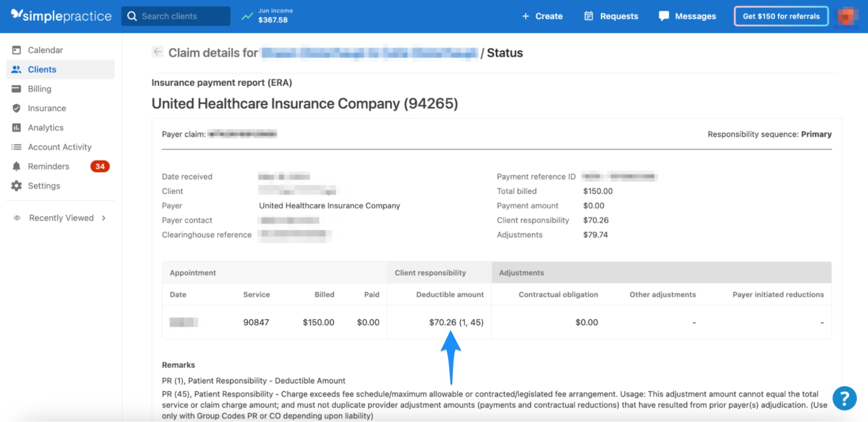
Task: Click the Insurance shield icon
Action: [17, 108]
